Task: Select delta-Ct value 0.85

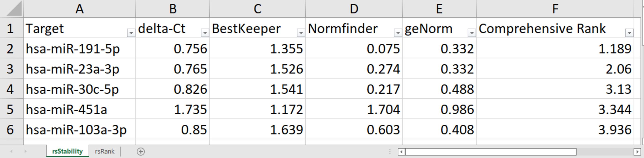Action: pyautogui.click(x=173, y=129)
